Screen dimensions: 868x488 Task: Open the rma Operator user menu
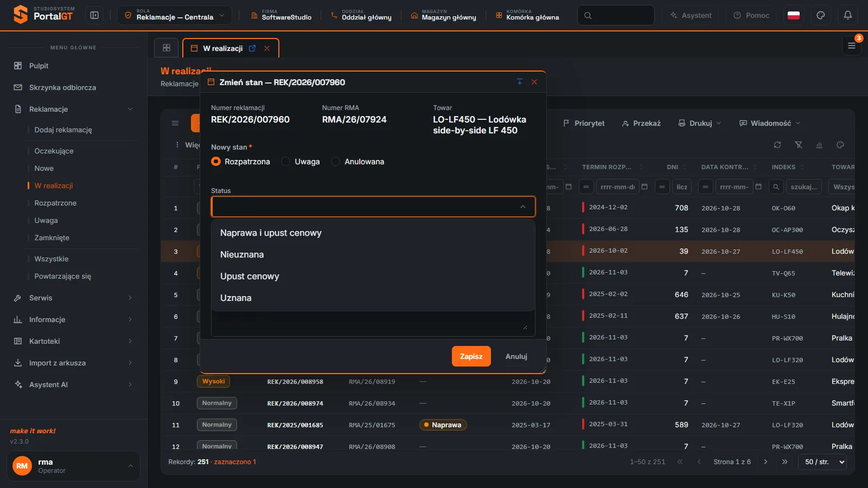click(73, 466)
